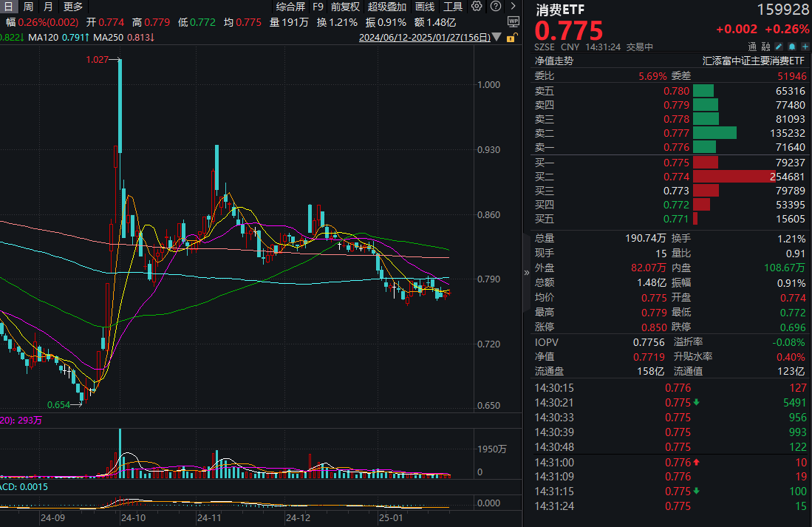Open the dropdown triangle next to the date range

click(497, 35)
